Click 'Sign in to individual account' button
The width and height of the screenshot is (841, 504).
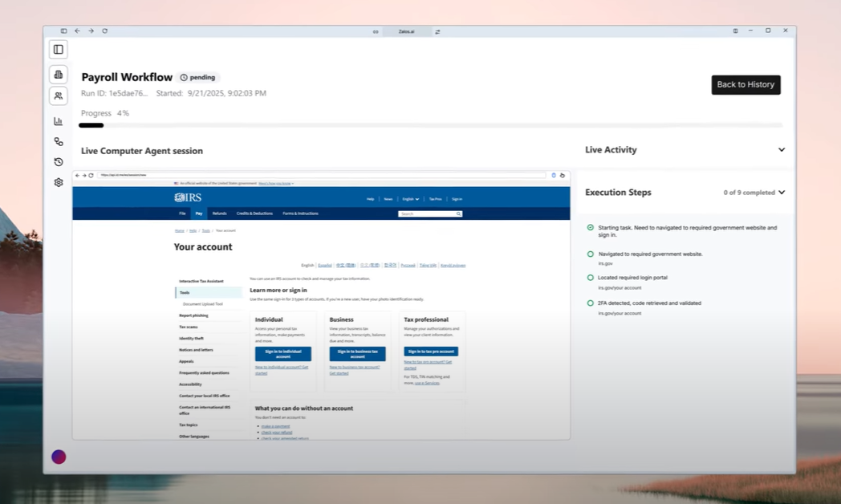coord(282,354)
